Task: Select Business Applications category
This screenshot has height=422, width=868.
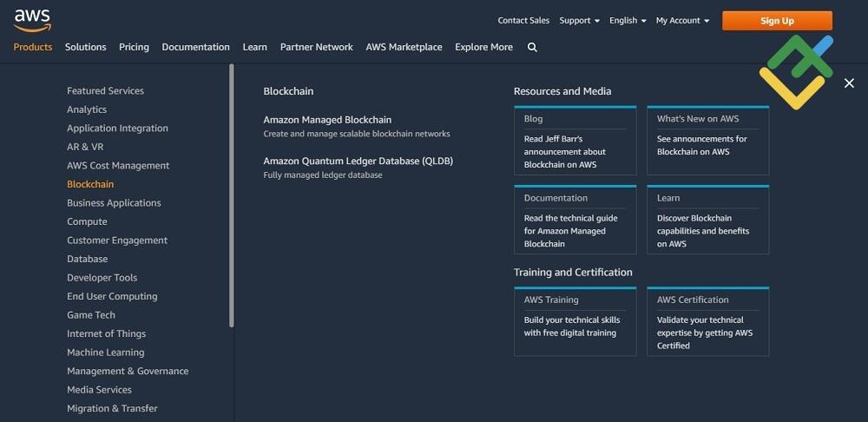Action: coord(114,203)
